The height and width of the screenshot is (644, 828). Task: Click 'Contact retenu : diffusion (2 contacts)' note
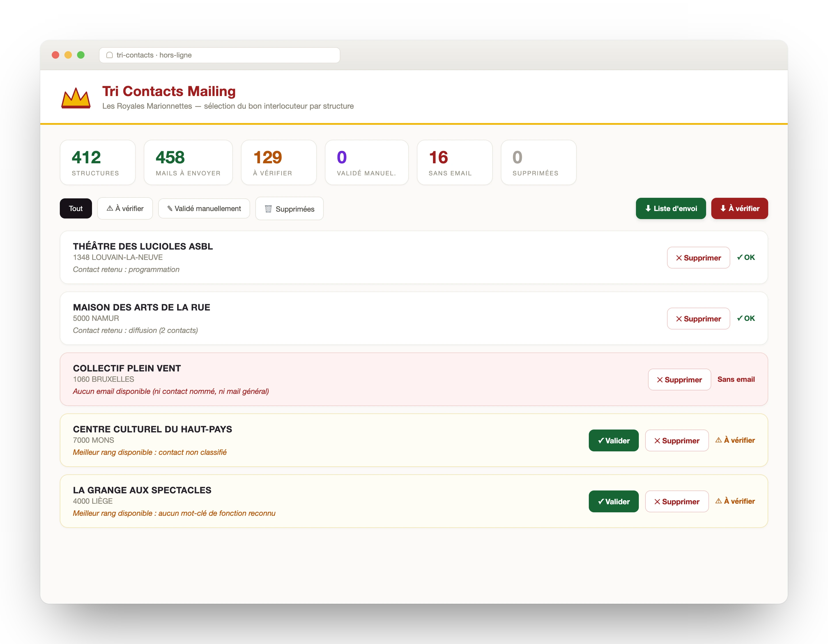[135, 331]
